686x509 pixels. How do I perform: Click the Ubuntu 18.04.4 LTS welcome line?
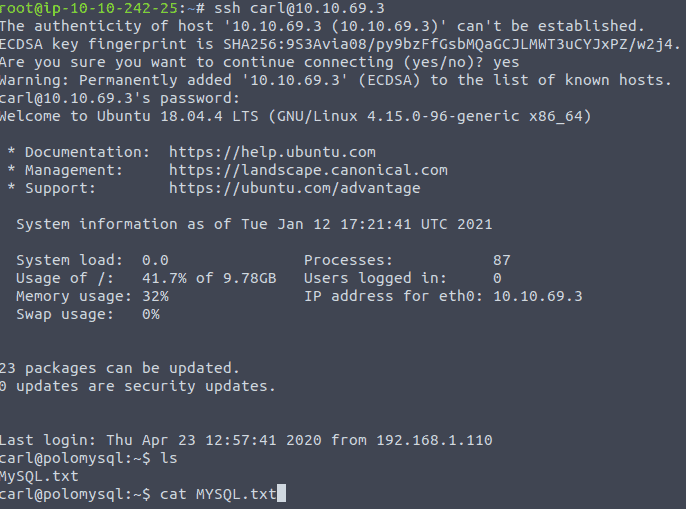(x=295, y=116)
